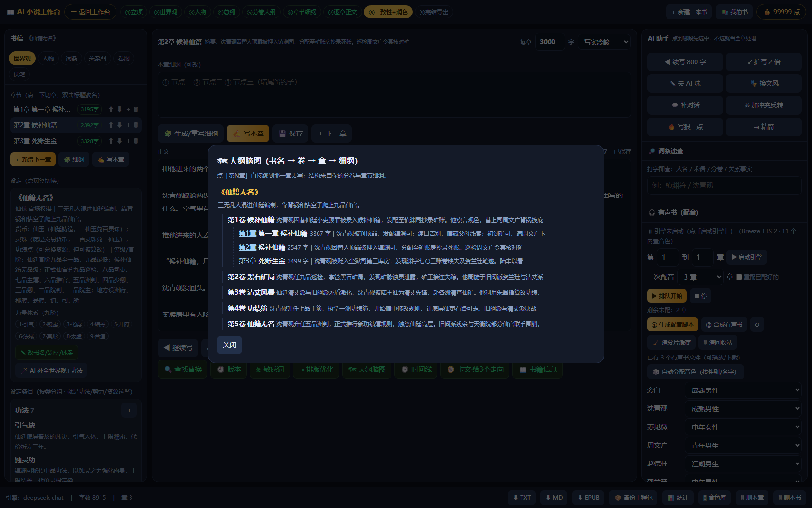
Task: Close the 大纲脑图 dialog with 关闭
Action: [x=230, y=345]
